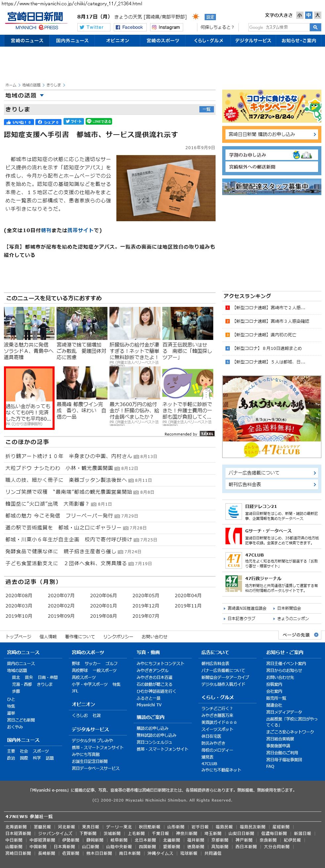Open the Instagram link in header
325x868 pixels.
tap(165, 27)
